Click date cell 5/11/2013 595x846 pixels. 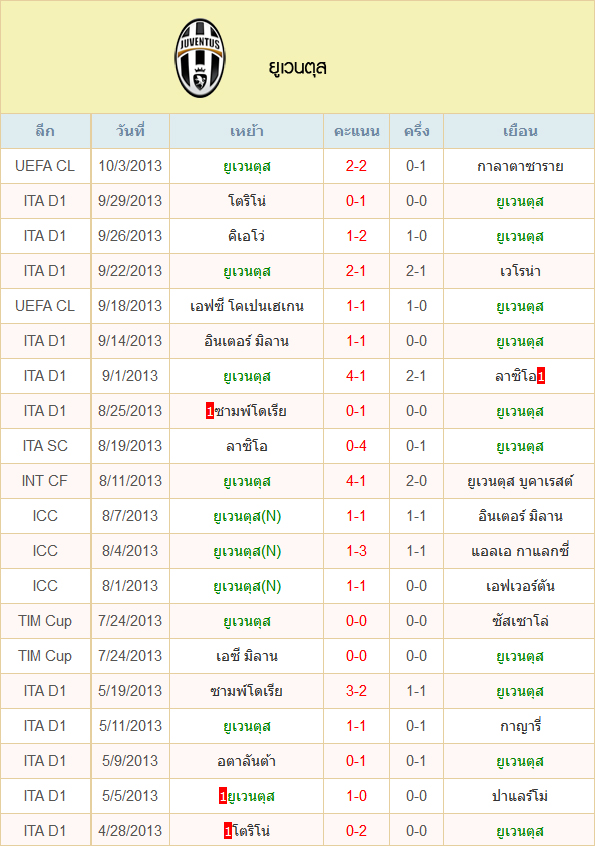pyautogui.click(x=130, y=726)
